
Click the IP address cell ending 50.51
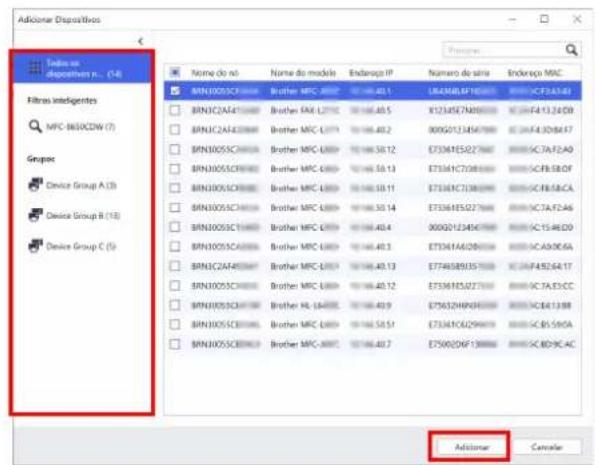(x=372, y=325)
